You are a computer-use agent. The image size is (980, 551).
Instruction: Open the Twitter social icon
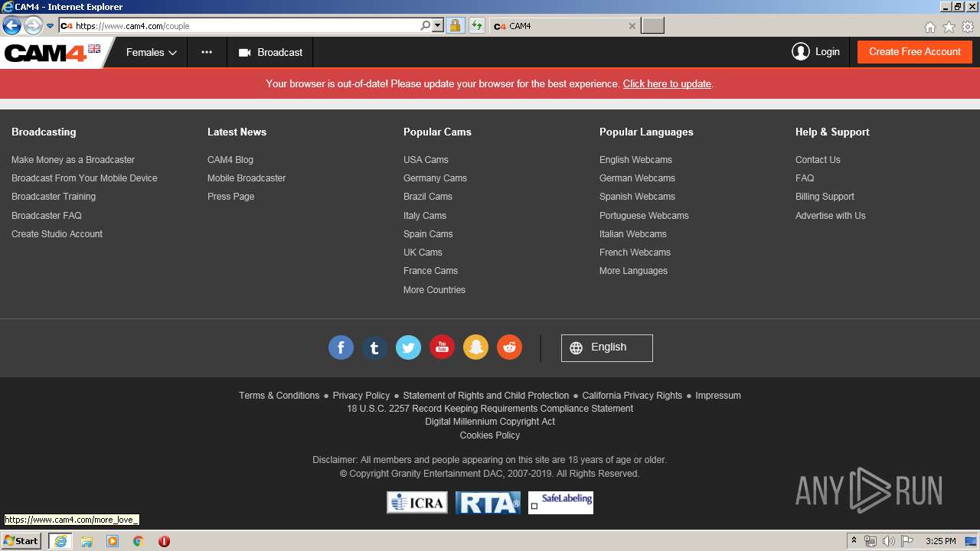pos(408,347)
